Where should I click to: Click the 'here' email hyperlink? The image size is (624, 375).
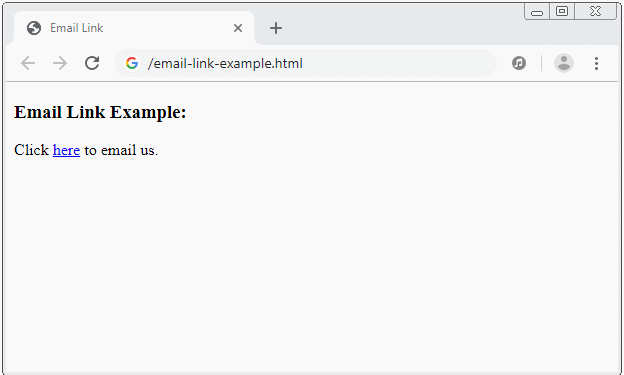tap(66, 150)
